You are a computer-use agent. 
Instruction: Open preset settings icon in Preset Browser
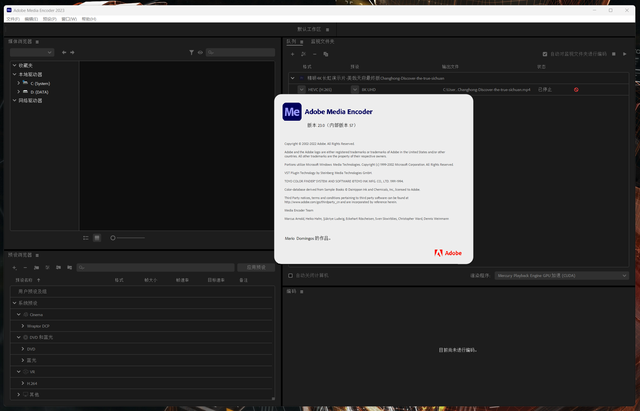click(47, 268)
